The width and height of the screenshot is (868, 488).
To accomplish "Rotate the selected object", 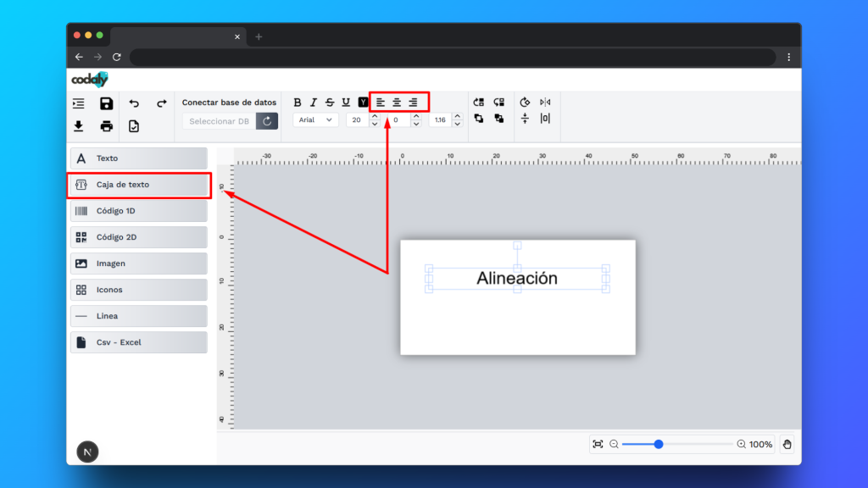I will coord(525,103).
